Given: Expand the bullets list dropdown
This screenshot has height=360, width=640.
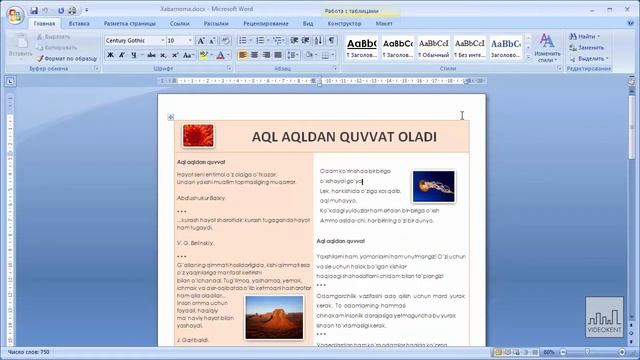Looking at the screenshot, I should coord(250,40).
